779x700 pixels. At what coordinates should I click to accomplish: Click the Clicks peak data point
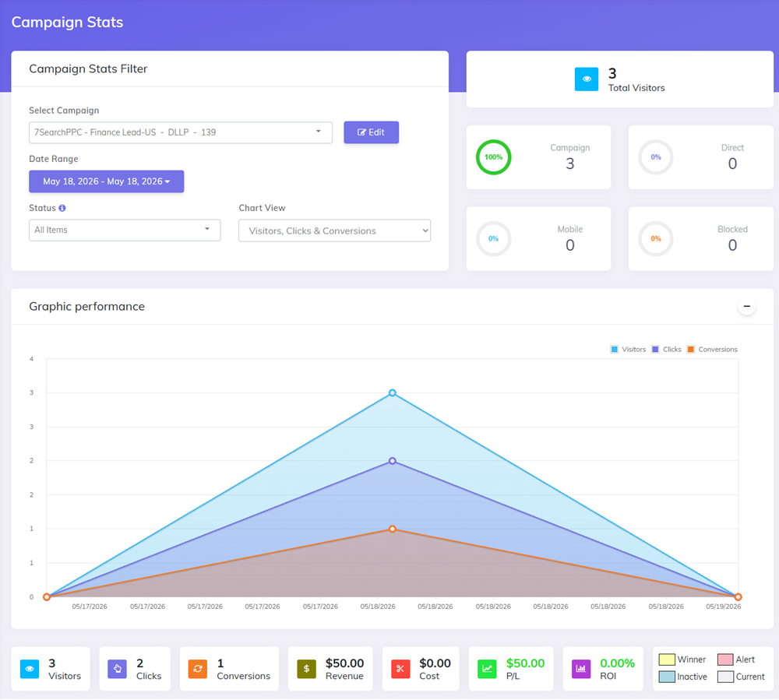click(393, 461)
